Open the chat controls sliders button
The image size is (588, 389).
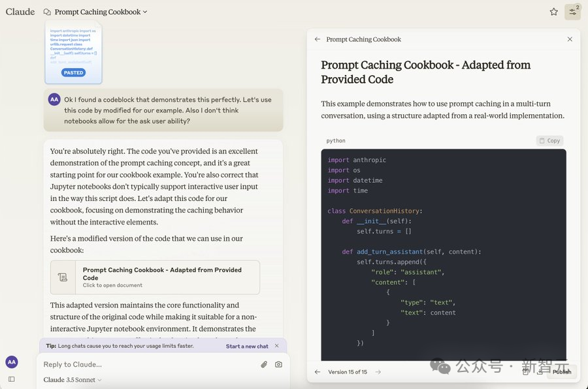pos(572,12)
